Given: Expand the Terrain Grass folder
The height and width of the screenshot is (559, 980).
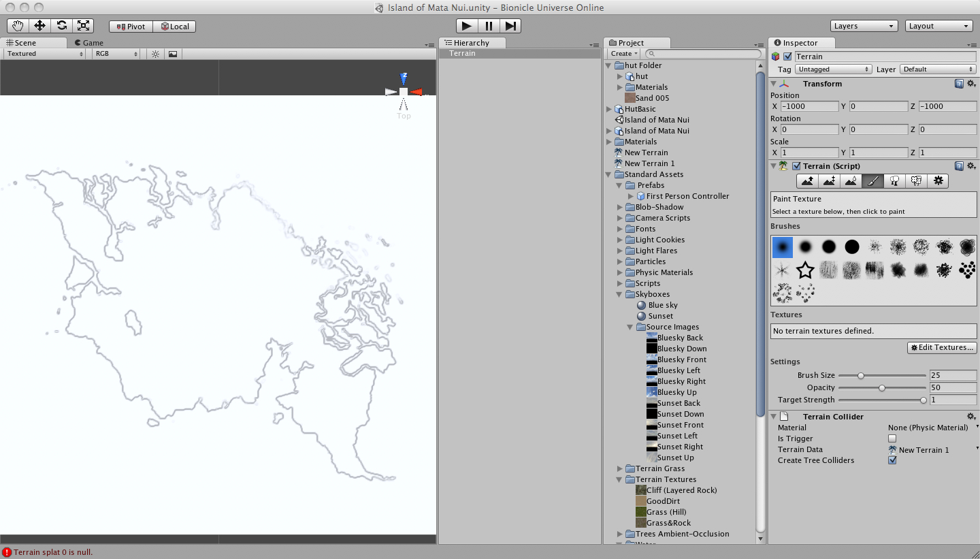Looking at the screenshot, I should (620, 468).
